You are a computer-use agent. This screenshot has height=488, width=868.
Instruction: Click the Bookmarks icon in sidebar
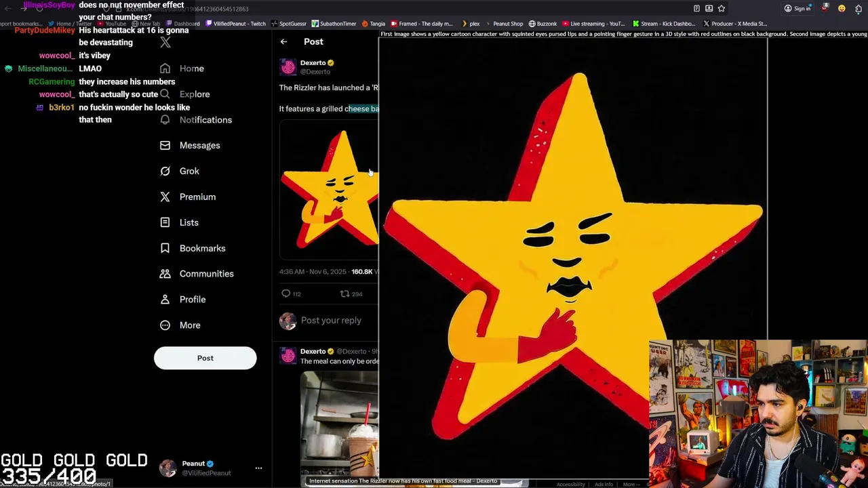tap(165, 248)
